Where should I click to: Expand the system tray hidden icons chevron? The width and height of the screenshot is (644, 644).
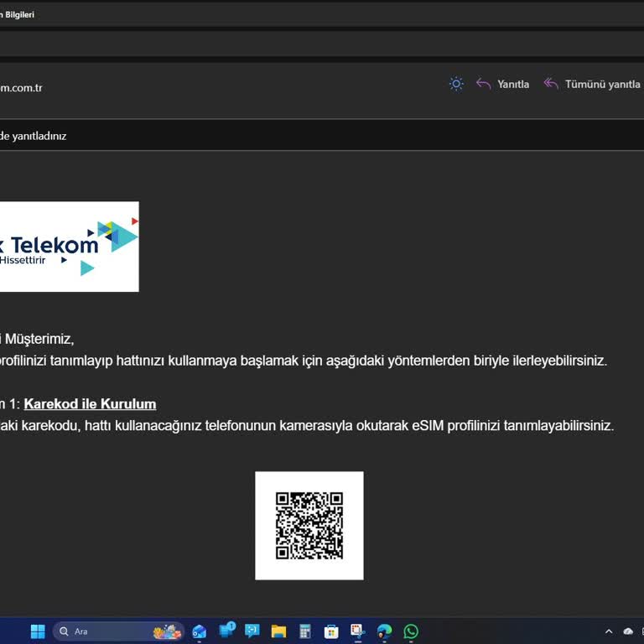(609, 631)
